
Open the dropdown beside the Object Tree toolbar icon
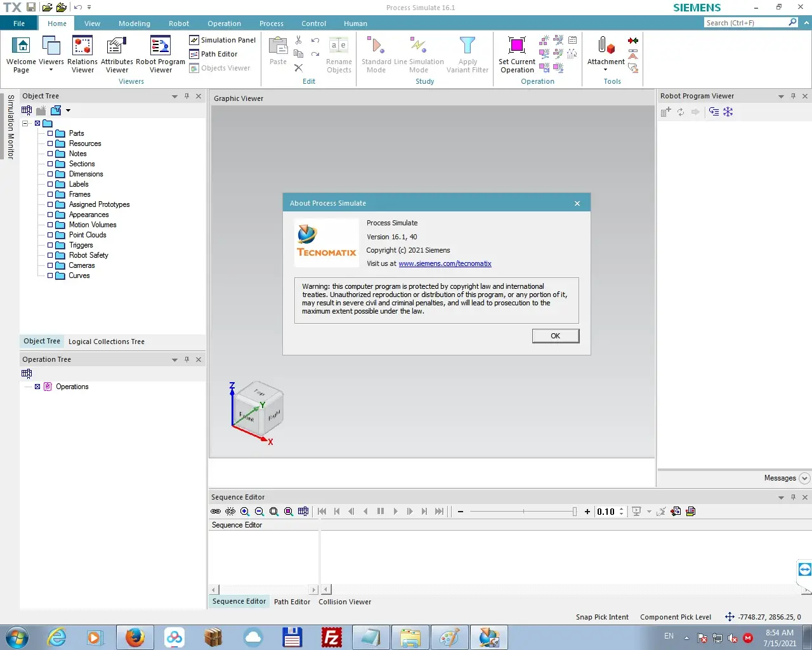pyautogui.click(x=68, y=110)
